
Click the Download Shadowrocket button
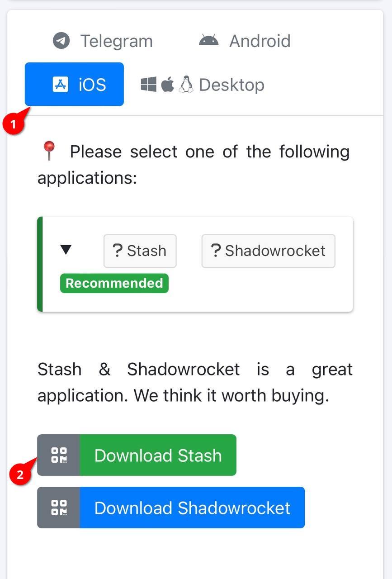pyautogui.click(x=192, y=508)
